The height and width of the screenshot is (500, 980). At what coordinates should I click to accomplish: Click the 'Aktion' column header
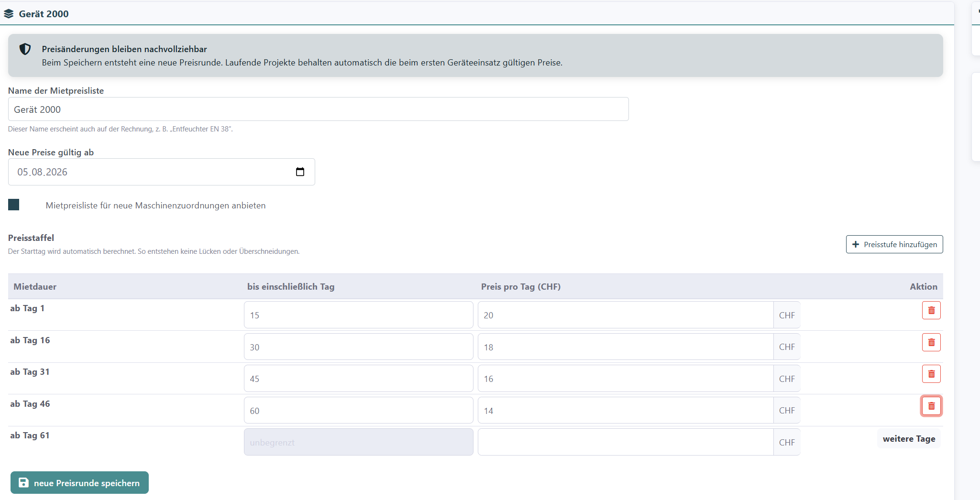924,287
